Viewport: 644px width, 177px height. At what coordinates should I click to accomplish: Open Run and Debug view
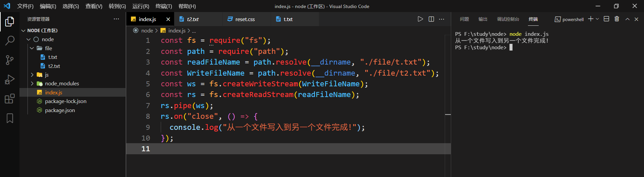pos(10,79)
